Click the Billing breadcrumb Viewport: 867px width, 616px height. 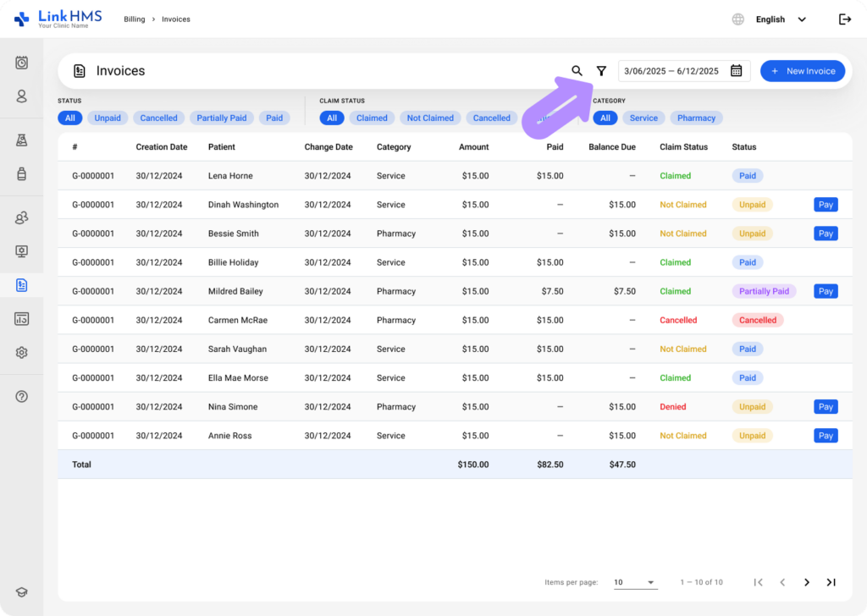click(x=135, y=19)
